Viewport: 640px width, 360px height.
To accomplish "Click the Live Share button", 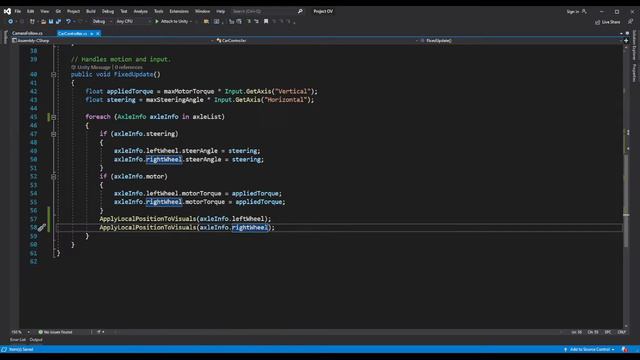I will click(x=607, y=22).
